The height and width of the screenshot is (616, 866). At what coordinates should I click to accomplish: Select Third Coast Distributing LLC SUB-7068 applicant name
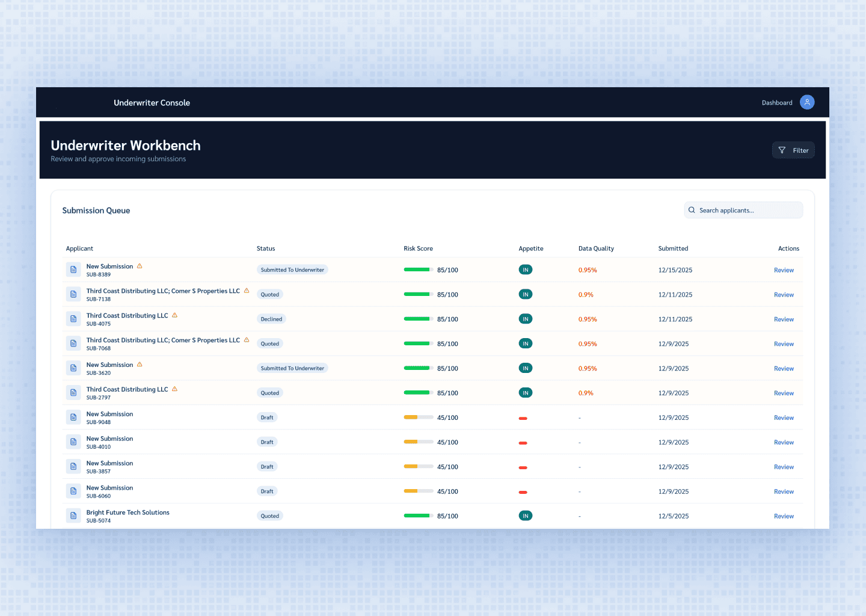coord(163,340)
